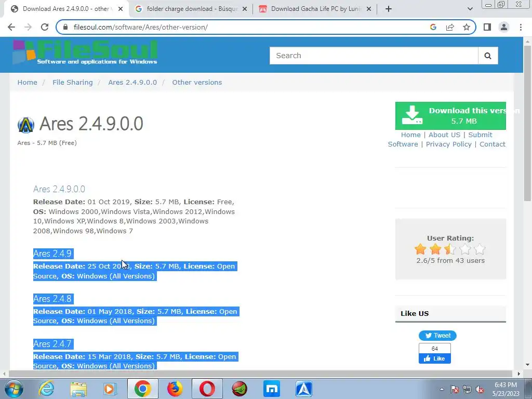The image size is (532, 399).
Task: Open the Chrome profile menu
Action: pos(504,27)
